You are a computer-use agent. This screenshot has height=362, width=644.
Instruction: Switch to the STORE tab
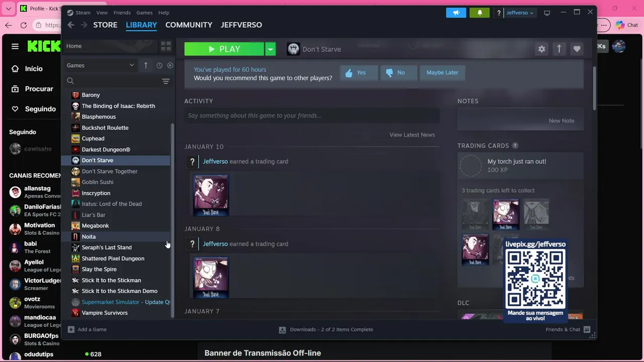tap(105, 25)
